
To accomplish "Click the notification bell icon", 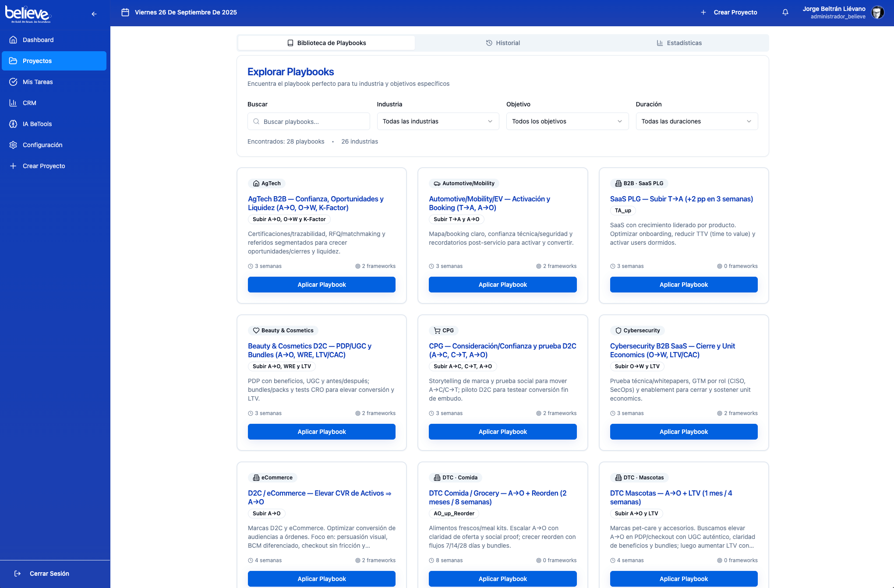I will pyautogui.click(x=785, y=12).
